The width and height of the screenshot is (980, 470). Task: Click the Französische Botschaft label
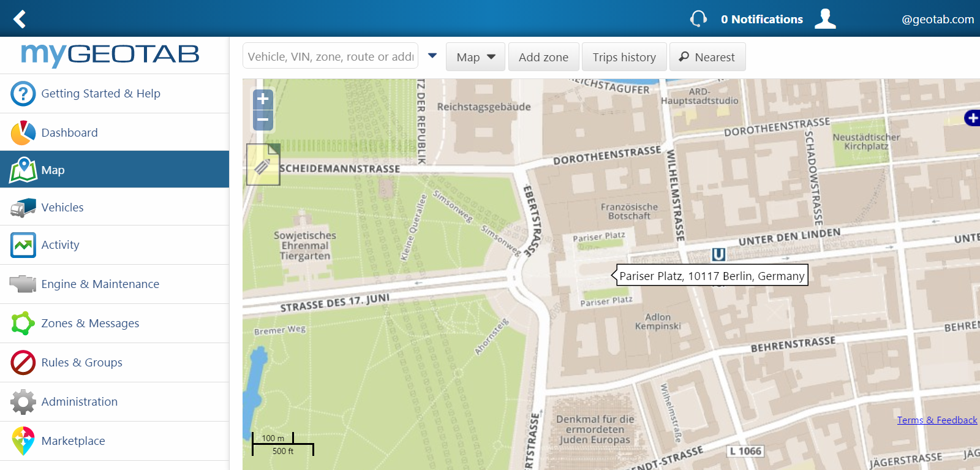coord(629,211)
